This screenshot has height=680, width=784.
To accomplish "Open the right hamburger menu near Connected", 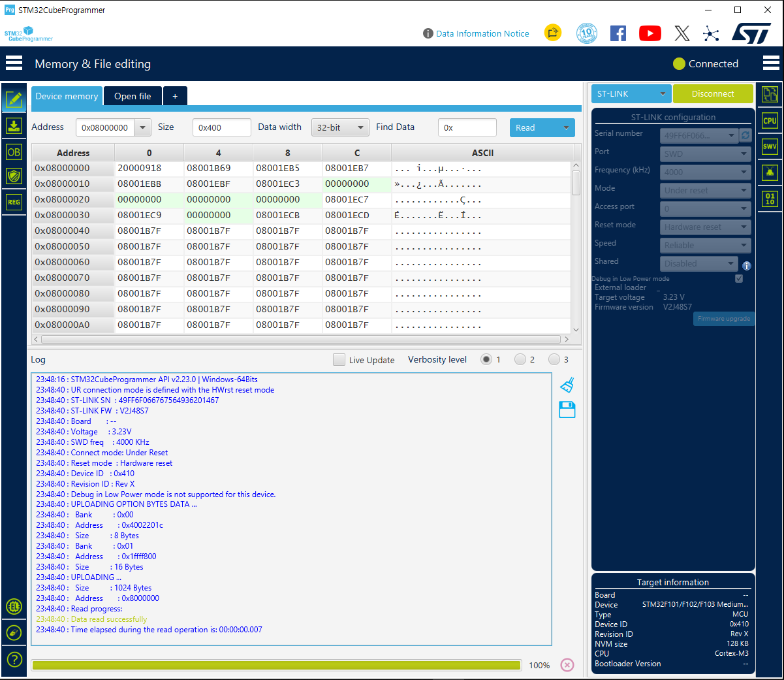I will pyautogui.click(x=771, y=63).
